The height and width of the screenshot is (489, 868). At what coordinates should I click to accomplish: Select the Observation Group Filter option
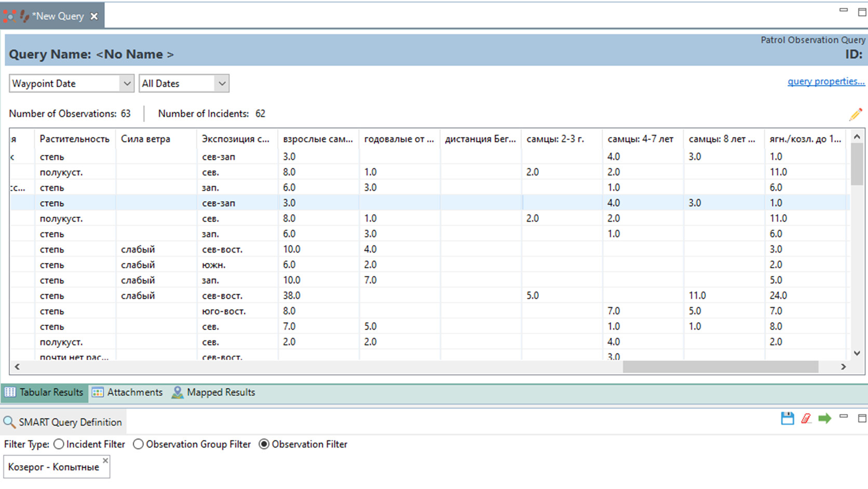pos(139,444)
